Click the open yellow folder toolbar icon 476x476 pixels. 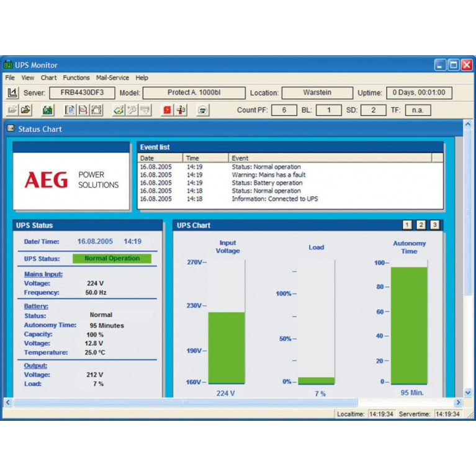pyautogui.click(x=25, y=110)
